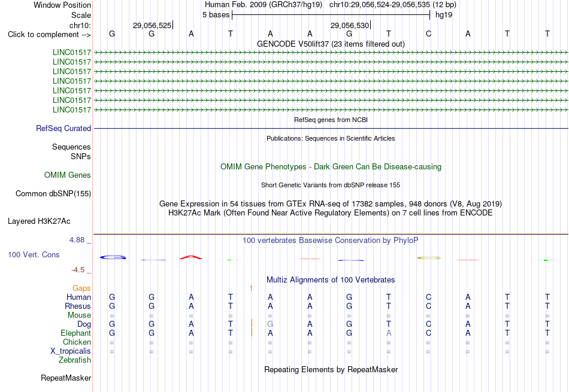Click the grey mismatched A in Elephant row
This screenshot has width=569, height=392.
(389, 333)
